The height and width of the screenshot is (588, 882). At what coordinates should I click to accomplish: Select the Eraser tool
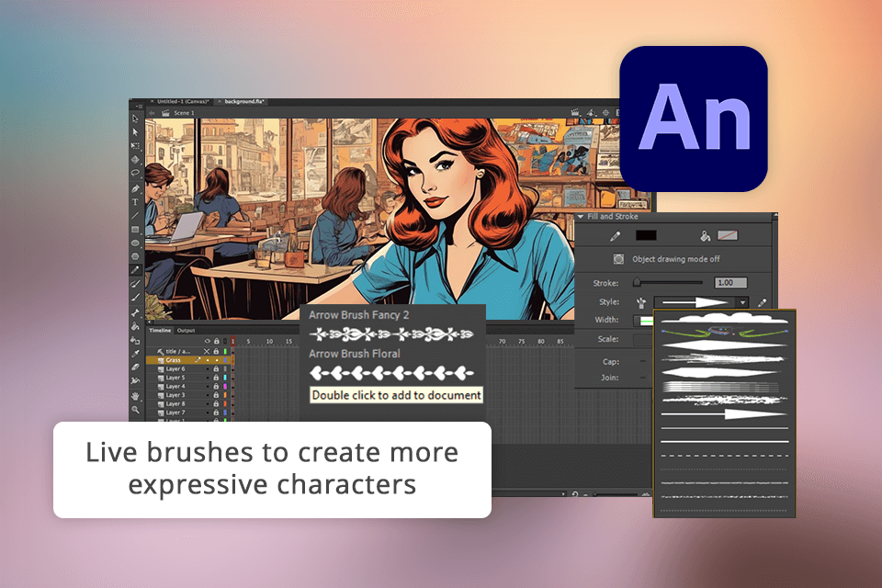[x=135, y=367]
